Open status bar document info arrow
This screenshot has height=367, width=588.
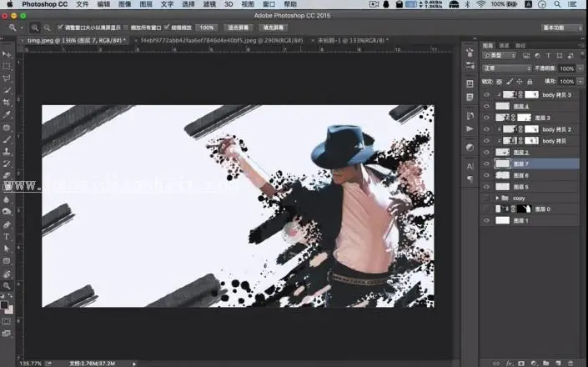(134, 364)
